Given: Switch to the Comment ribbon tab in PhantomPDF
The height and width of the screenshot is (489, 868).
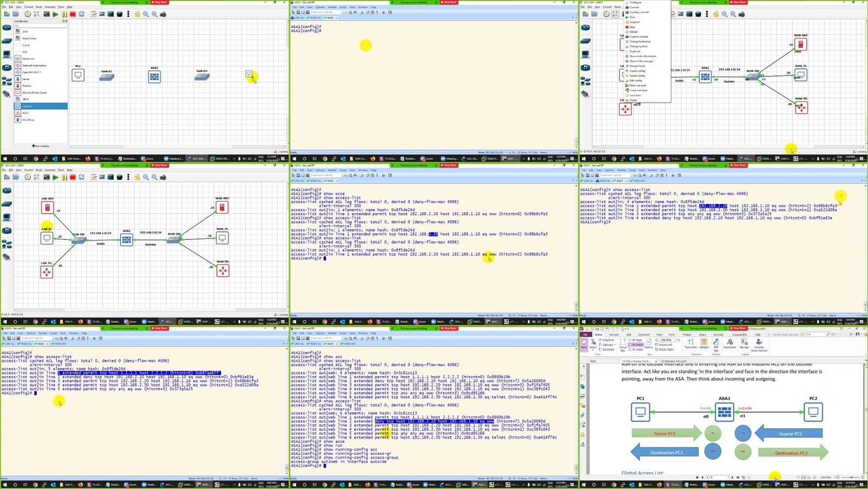Looking at the screenshot, I should pos(643,334).
